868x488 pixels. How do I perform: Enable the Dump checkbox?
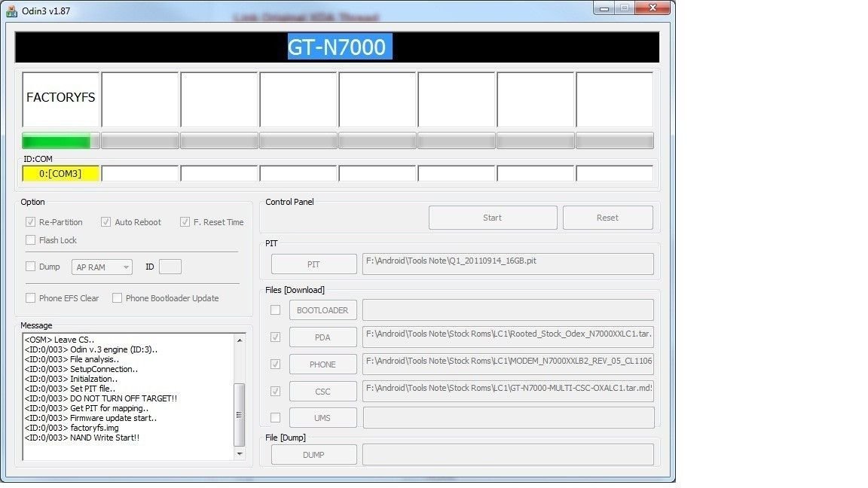click(x=30, y=267)
